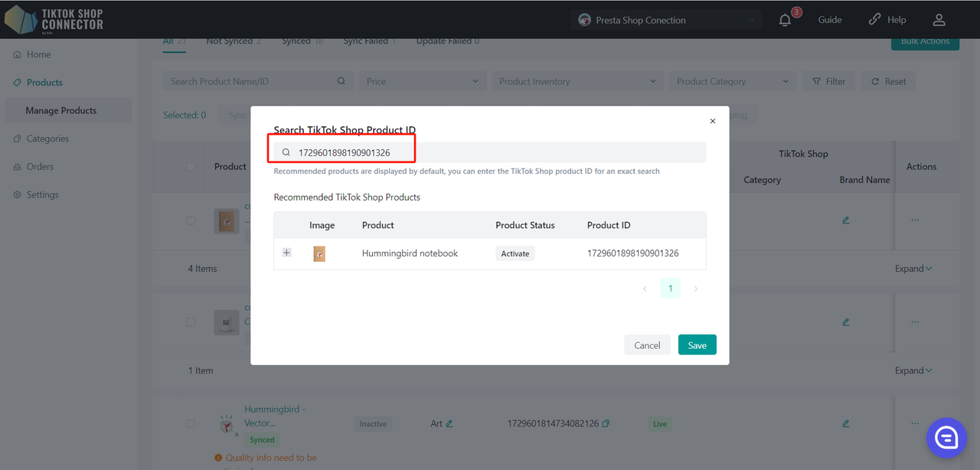Viewport: 980px width, 470px height.
Task: Click the Reset button
Action: tap(888, 81)
